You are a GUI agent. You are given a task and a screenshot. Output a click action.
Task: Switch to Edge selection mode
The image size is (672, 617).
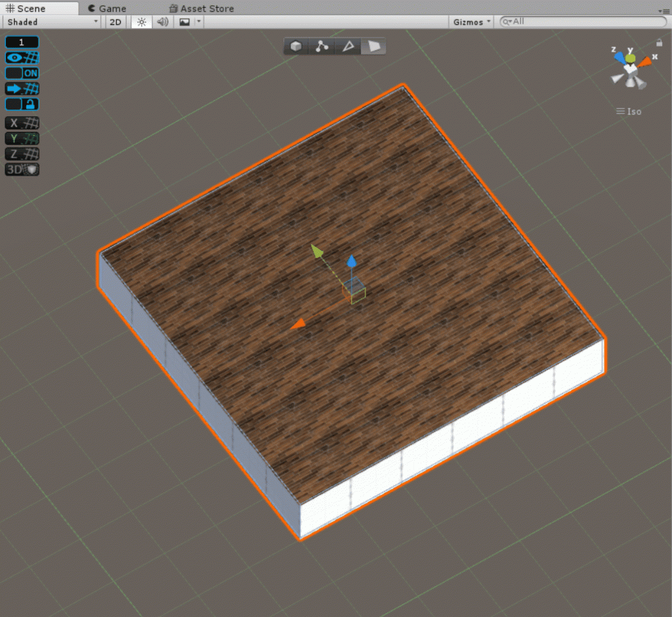coord(347,47)
